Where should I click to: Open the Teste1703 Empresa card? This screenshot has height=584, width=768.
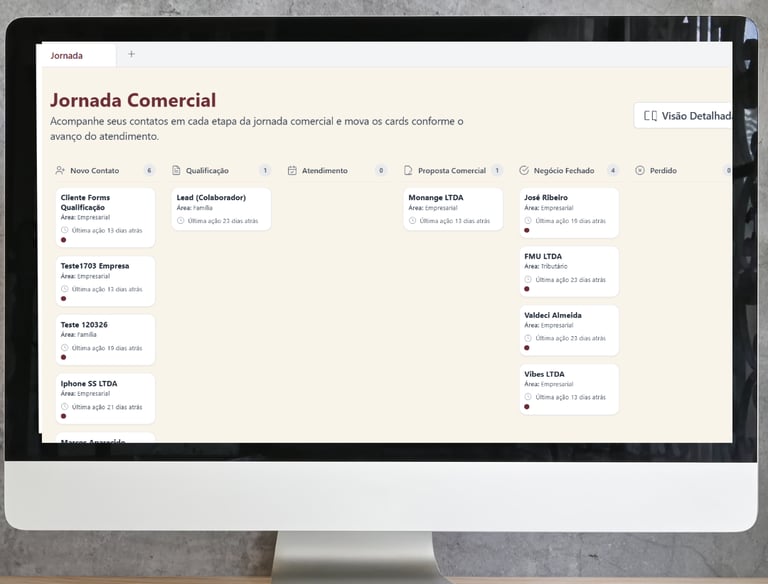click(x=105, y=281)
